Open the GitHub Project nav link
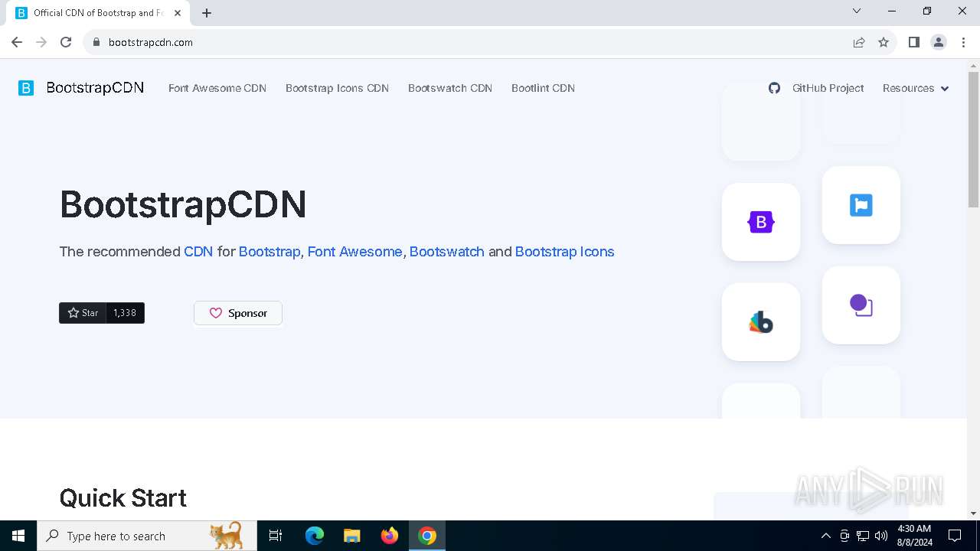The image size is (980, 551). pos(828,88)
